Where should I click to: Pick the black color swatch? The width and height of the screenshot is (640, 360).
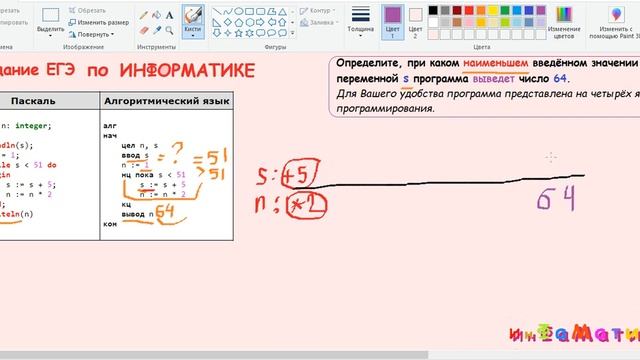(433, 10)
